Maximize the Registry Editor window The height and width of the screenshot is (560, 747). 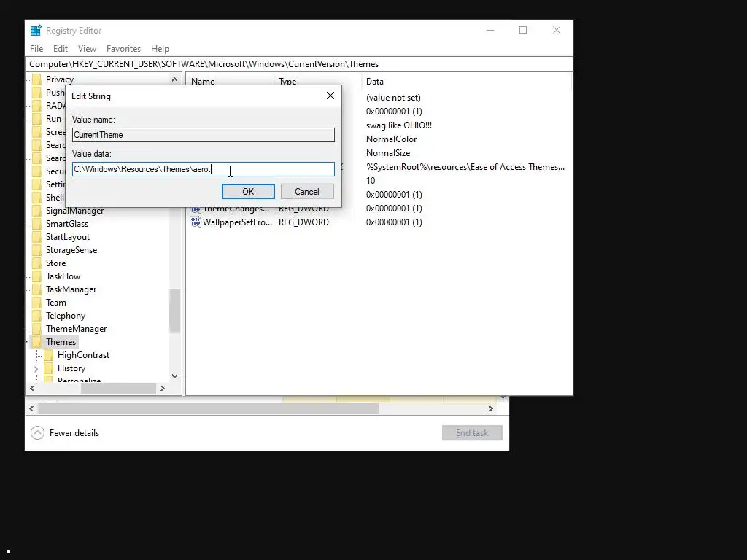pos(523,30)
